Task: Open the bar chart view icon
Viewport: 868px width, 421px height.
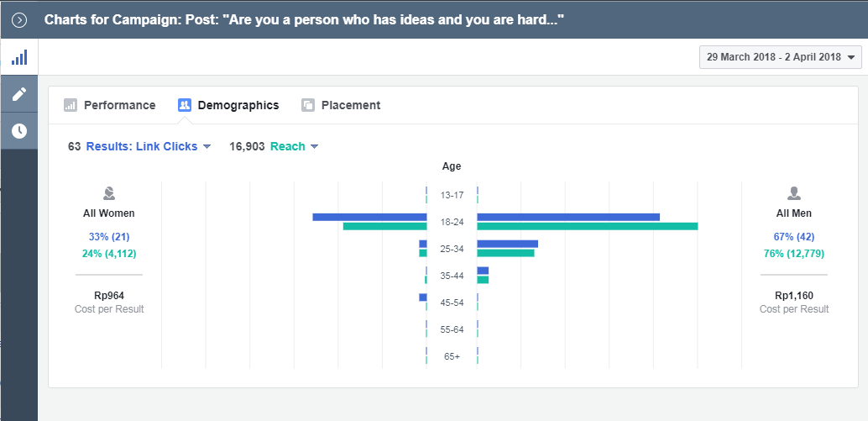Action: 19,57
